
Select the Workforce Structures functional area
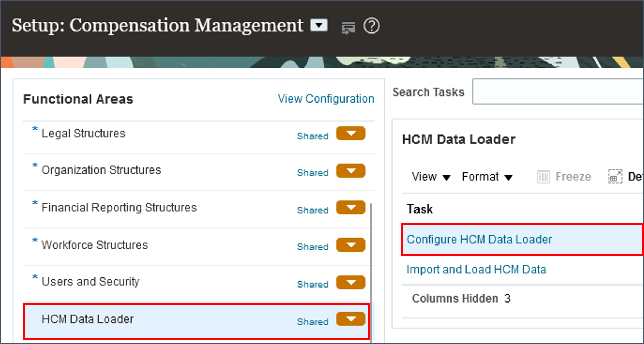tap(95, 245)
